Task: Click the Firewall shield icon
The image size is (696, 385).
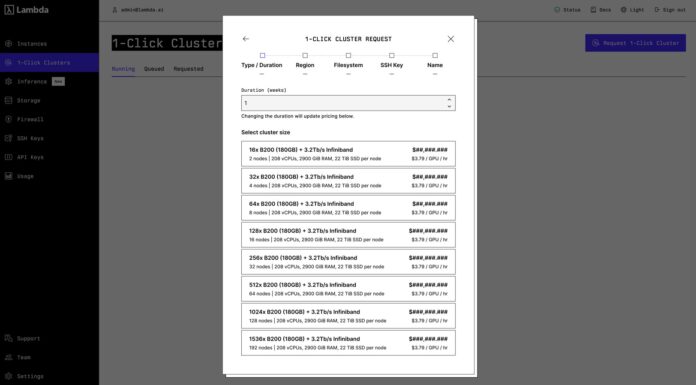Action: pyautogui.click(x=8, y=119)
